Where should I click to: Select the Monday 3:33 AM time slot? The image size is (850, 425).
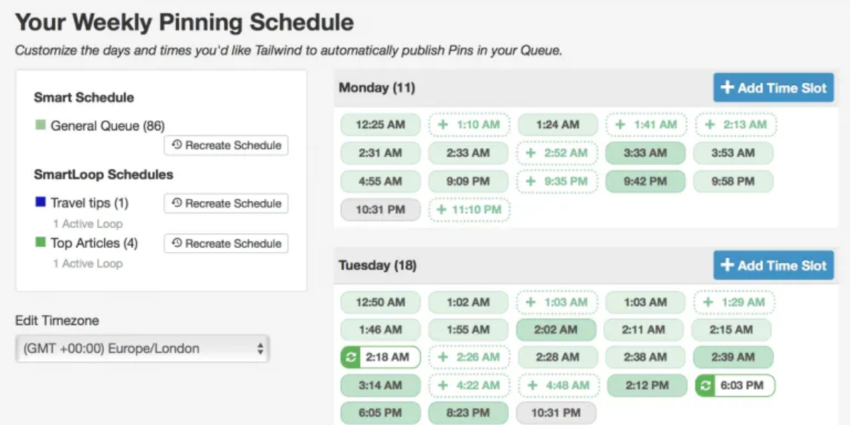coord(645,153)
